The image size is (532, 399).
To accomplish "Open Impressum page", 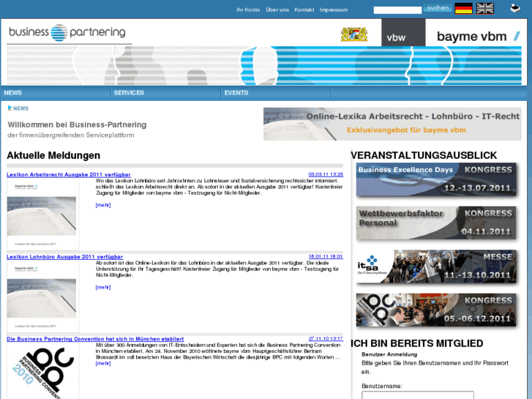I will [x=334, y=10].
